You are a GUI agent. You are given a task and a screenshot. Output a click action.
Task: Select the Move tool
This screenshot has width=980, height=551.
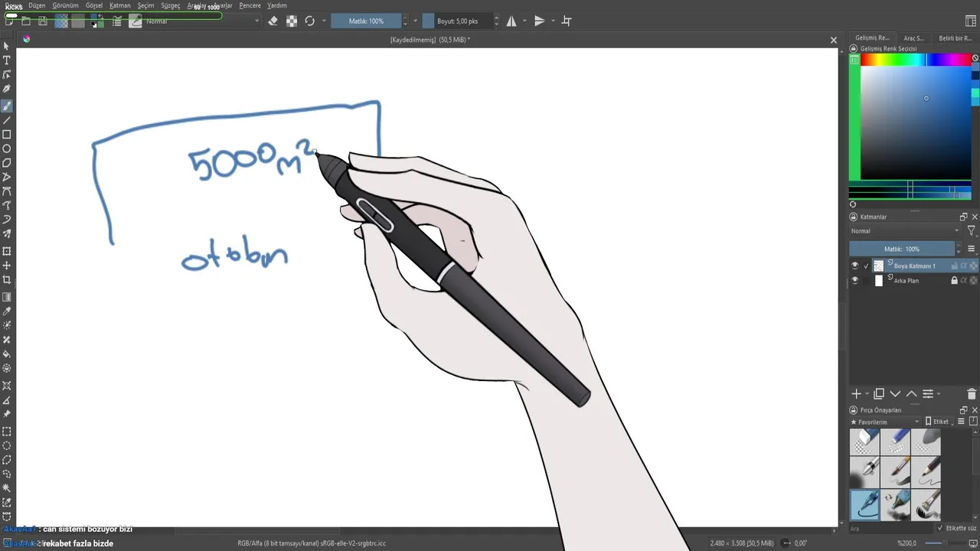pos(7,266)
